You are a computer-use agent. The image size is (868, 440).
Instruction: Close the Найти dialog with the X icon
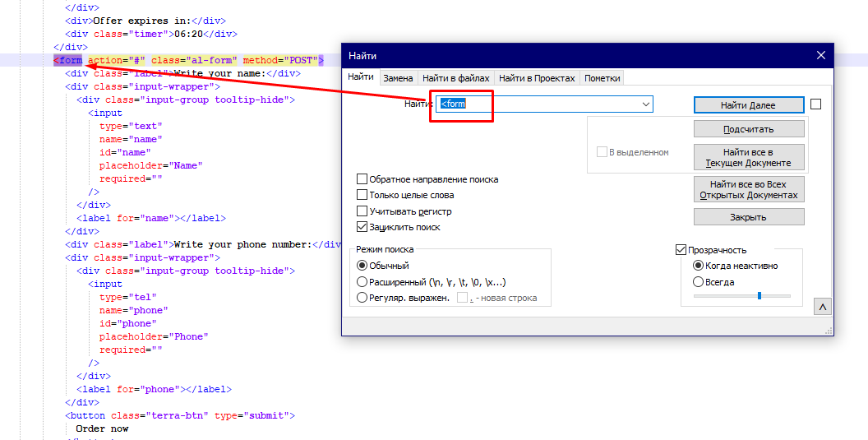[820, 56]
